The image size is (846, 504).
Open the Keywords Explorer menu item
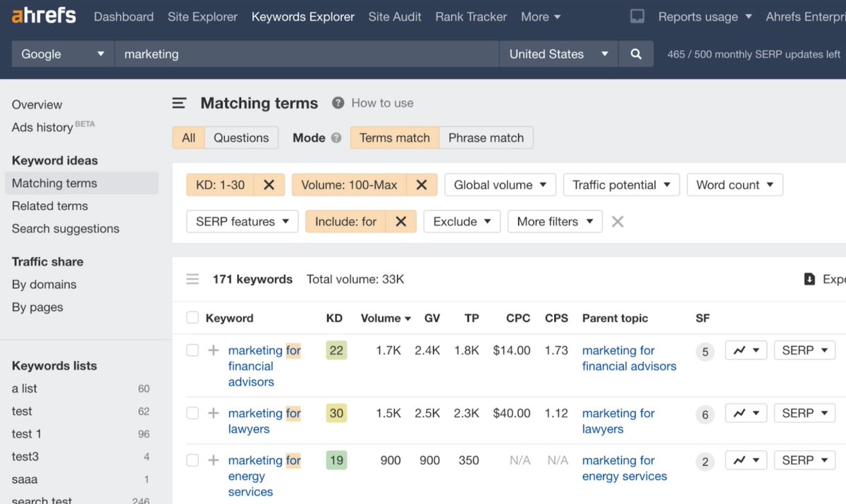pos(302,16)
